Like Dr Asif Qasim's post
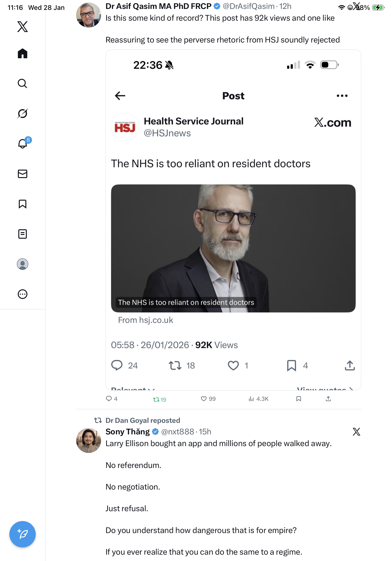Screen dimensions: 392x561 coord(204,399)
